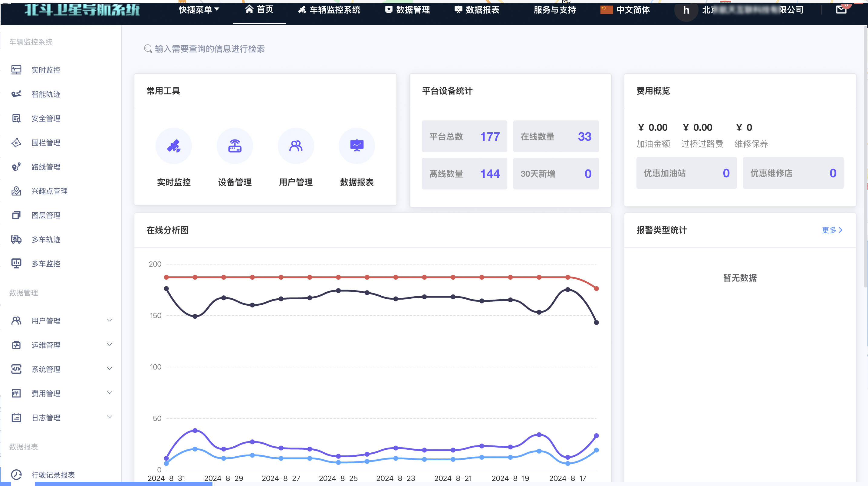Open the 安全管理 panel
868x486 pixels.
[x=46, y=118]
